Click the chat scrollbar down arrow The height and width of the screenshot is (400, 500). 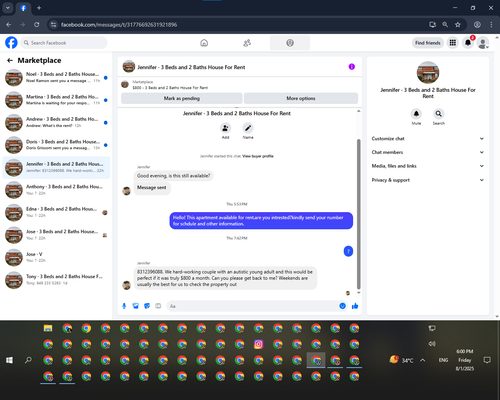click(x=359, y=293)
